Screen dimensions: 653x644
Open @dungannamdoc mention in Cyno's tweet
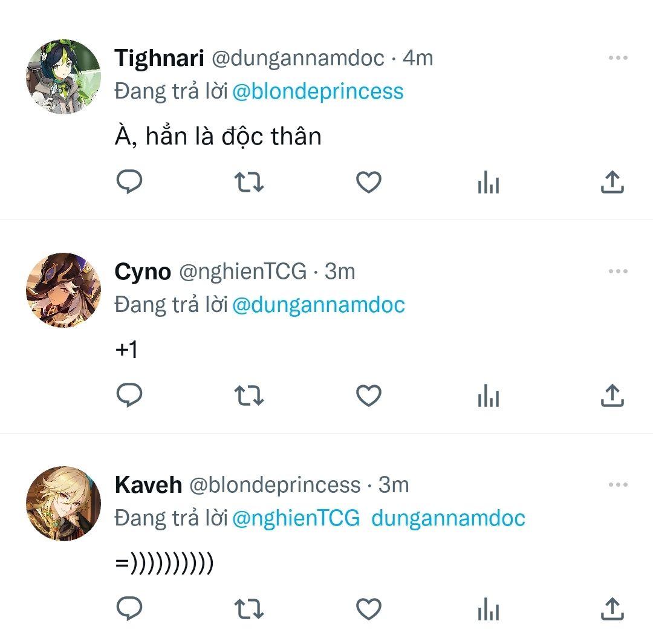tap(318, 305)
